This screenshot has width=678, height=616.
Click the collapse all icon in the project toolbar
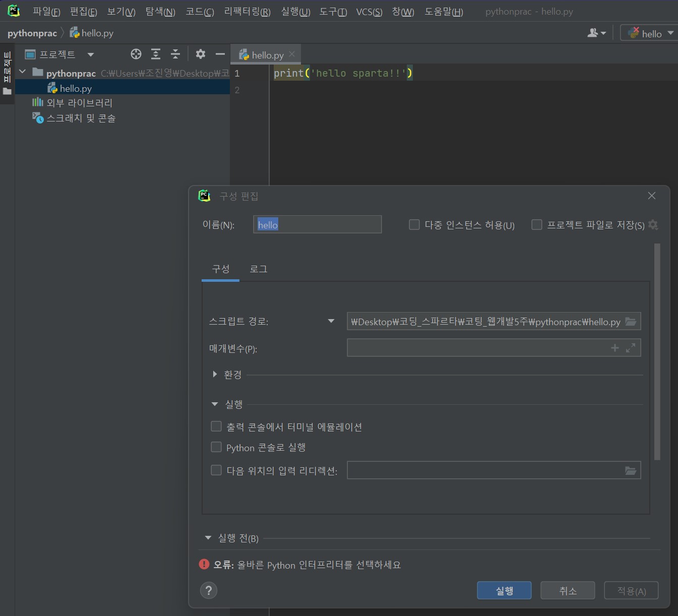click(175, 54)
